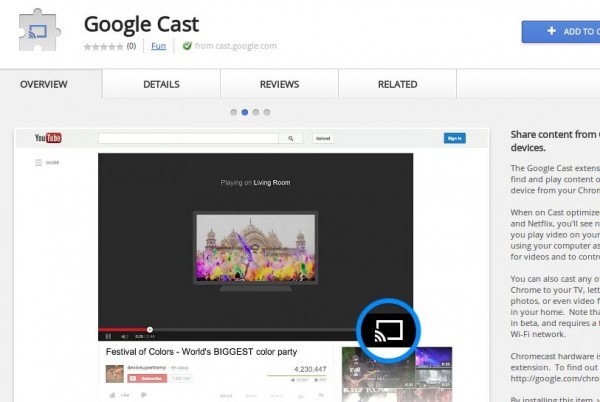Select the fourth carousel dot indicator
Screen dimensions: 600x402
tap(268, 112)
